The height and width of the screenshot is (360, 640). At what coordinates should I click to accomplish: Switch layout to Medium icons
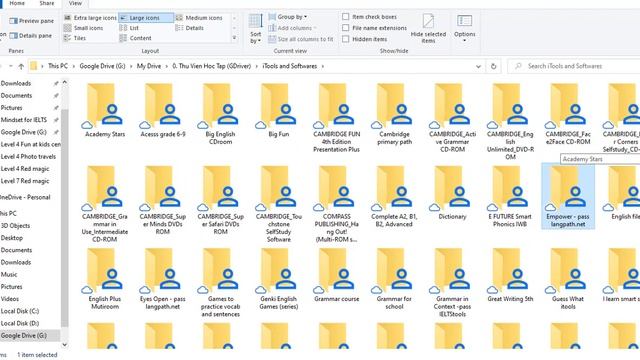click(199, 18)
